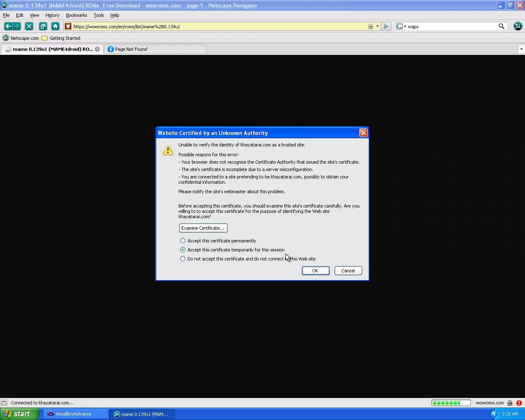Image resolution: width=525 pixels, height=420 pixels.
Task: Open the Help menu
Action: click(114, 15)
